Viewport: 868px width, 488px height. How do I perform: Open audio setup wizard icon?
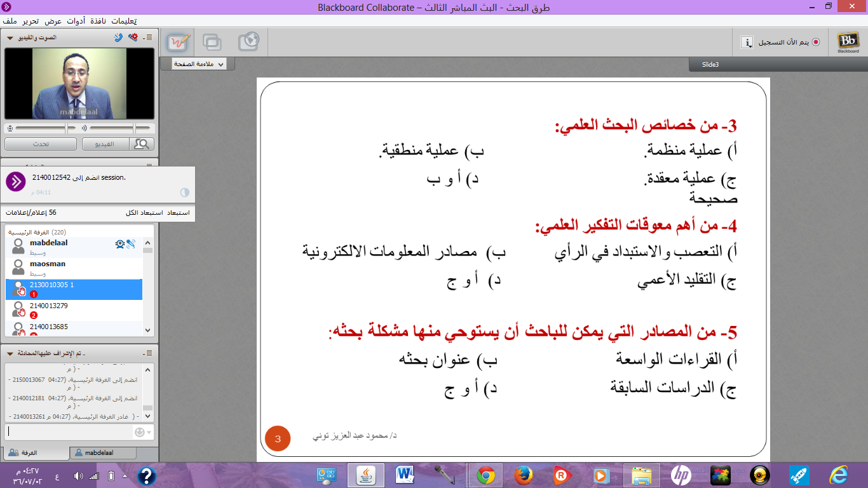click(132, 37)
